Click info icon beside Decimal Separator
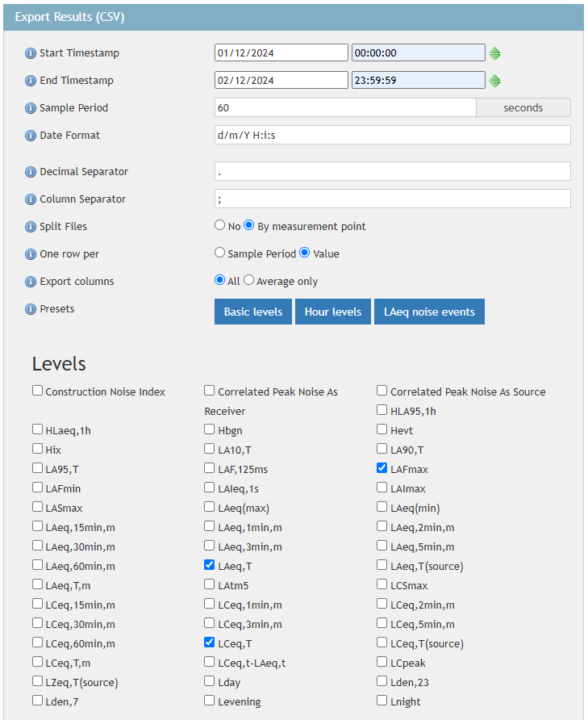This screenshot has height=720, width=588. (31, 172)
